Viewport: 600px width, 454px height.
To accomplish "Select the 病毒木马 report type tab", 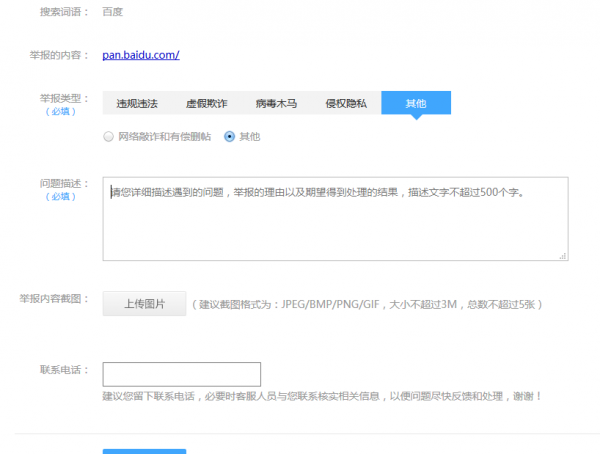I will [x=276, y=103].
